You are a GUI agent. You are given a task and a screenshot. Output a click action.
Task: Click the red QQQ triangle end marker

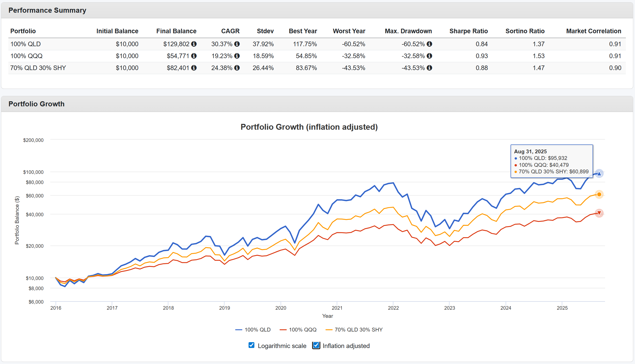point(599,213)
